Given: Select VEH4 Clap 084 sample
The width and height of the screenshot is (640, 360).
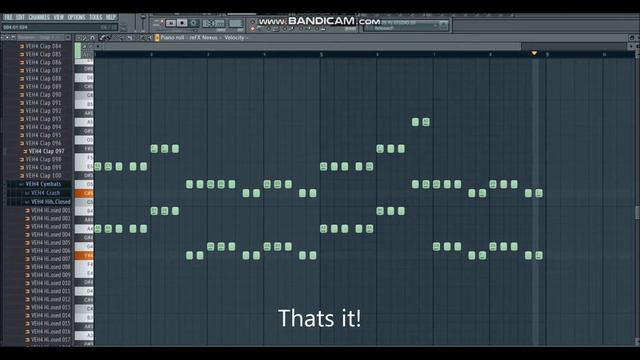Looking at the screenshot, I should (x=43, y=46).
